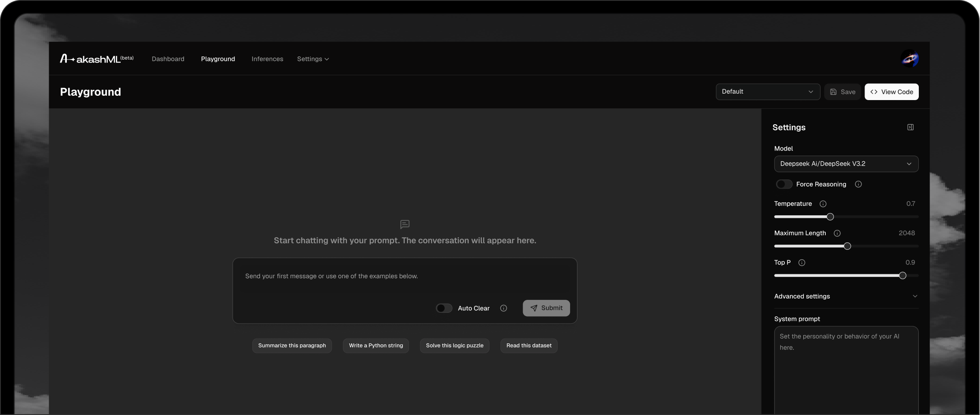
Task: Enable the Force Reasoning toggle
Action: pos(784,184)
